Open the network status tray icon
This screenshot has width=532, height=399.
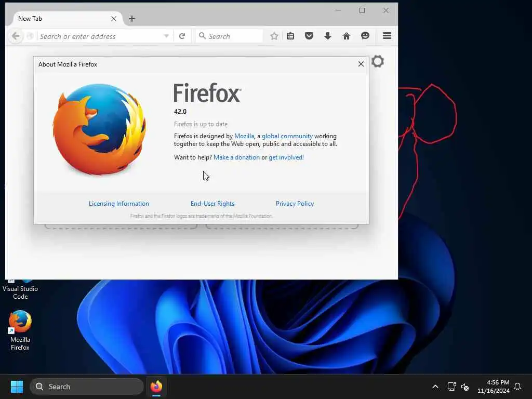coord(451,387)
